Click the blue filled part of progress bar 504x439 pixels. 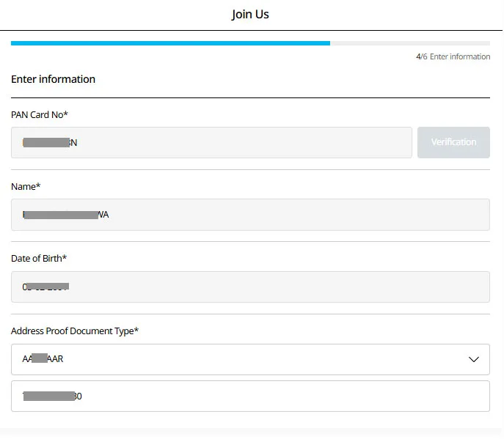point(170,43)
